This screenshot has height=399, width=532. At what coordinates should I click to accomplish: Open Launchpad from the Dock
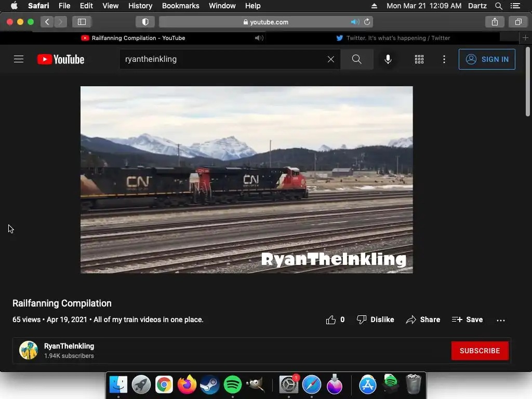click(141, 384)
